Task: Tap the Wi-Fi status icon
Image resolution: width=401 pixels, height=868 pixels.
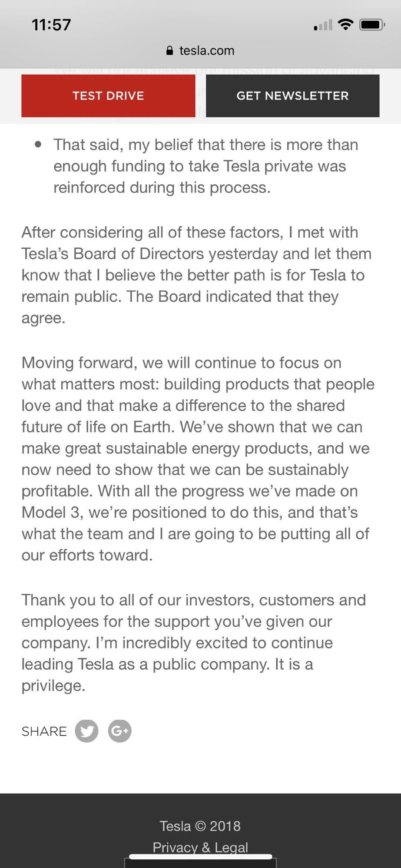Action: tap(346, 24)
